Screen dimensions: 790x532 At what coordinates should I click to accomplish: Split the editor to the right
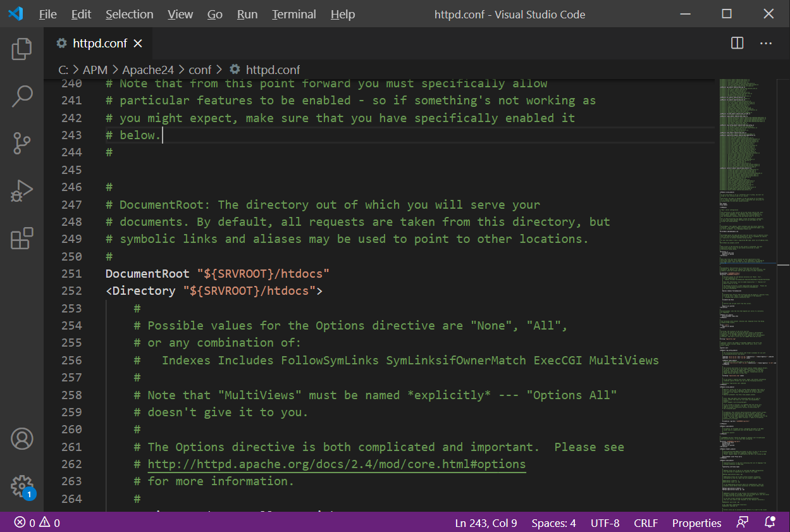(x=737, y=43)
